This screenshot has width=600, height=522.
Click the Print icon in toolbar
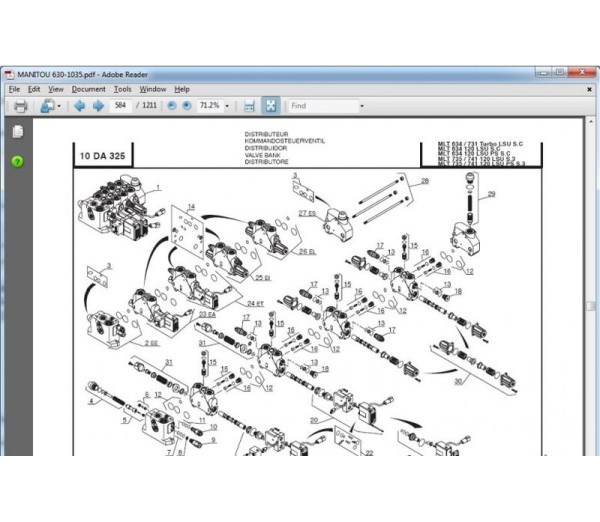(19, 106)
